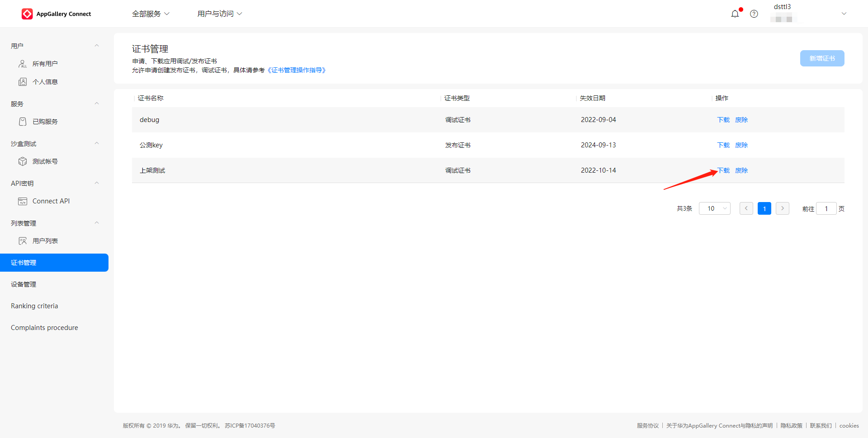Collapse the API密钥 sidebar section
This screenshot has height=438, width=868.
(97, 183)
